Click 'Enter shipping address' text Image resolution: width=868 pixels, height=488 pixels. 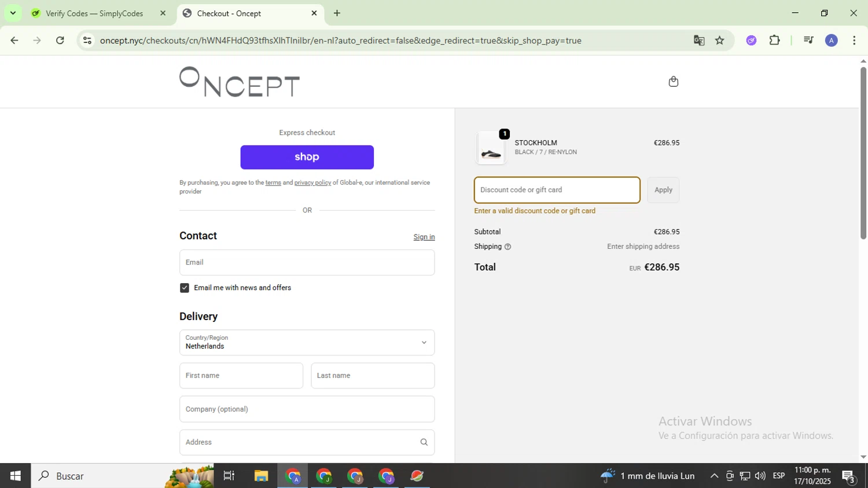(x=643, y=247)
